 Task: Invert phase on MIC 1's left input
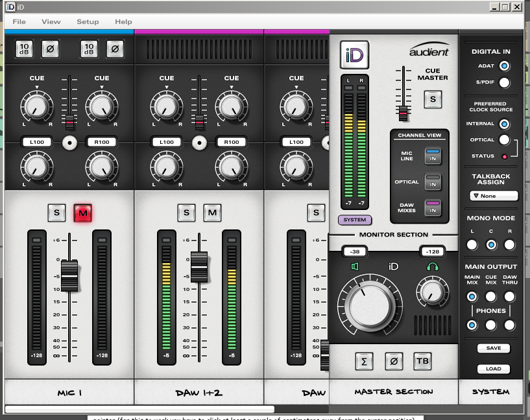(50, 49)
